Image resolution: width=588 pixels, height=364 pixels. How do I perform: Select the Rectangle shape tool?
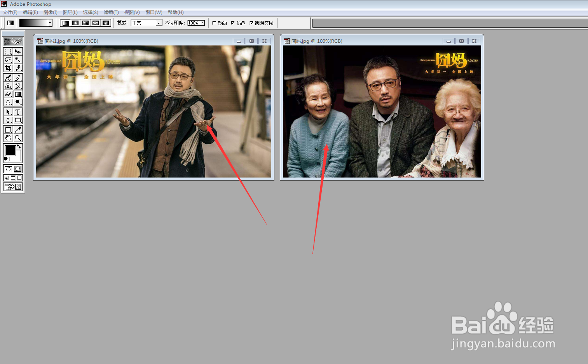[18, 120]
